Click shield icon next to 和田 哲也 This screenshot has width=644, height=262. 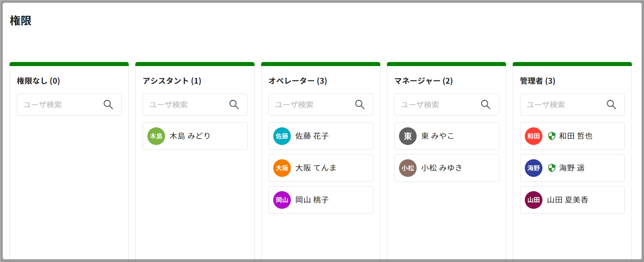click(552, 136)
